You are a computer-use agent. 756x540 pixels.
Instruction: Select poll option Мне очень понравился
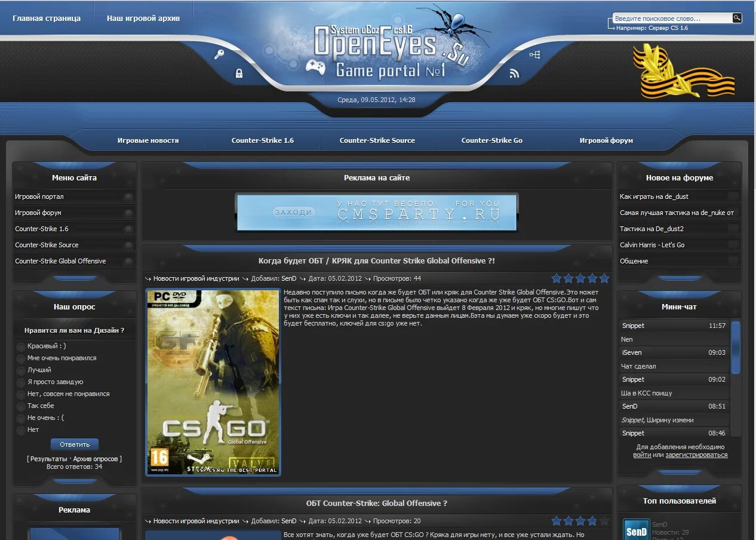tap(21, 358)
